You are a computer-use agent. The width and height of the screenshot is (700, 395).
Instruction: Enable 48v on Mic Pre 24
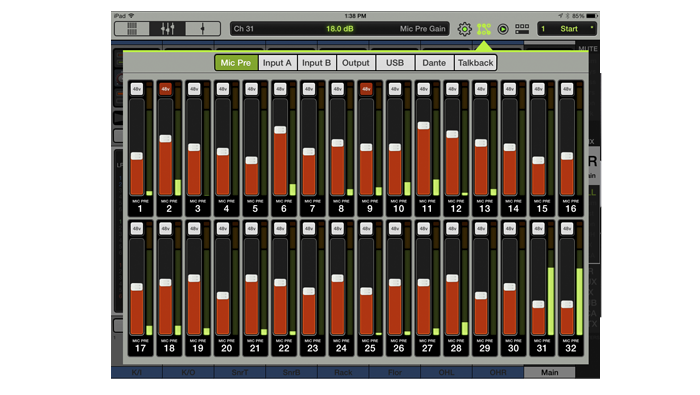338,229
